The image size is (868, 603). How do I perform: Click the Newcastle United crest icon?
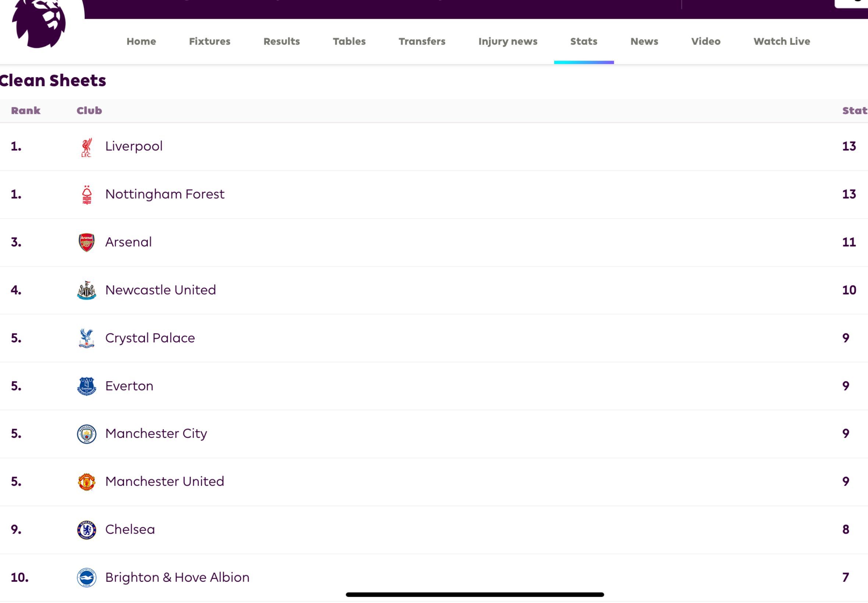(x=86, y=290)
